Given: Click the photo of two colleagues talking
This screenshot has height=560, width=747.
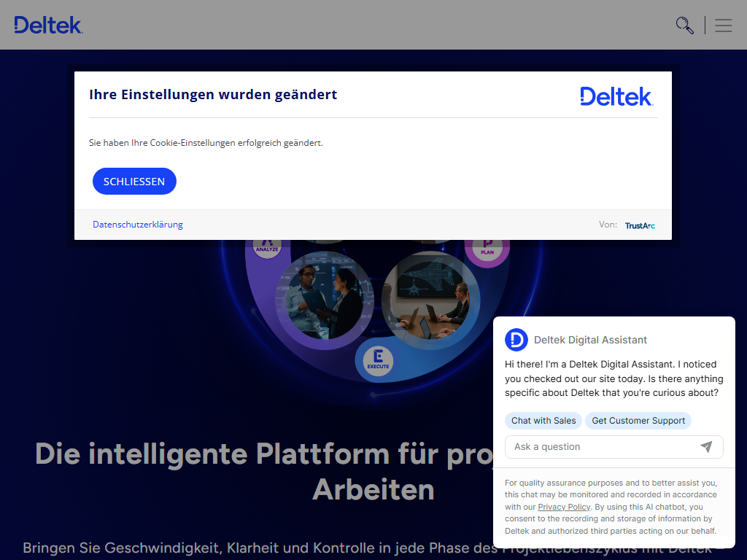Looking at the screenshot, I should pyautogui.click(x=325, y=300).
